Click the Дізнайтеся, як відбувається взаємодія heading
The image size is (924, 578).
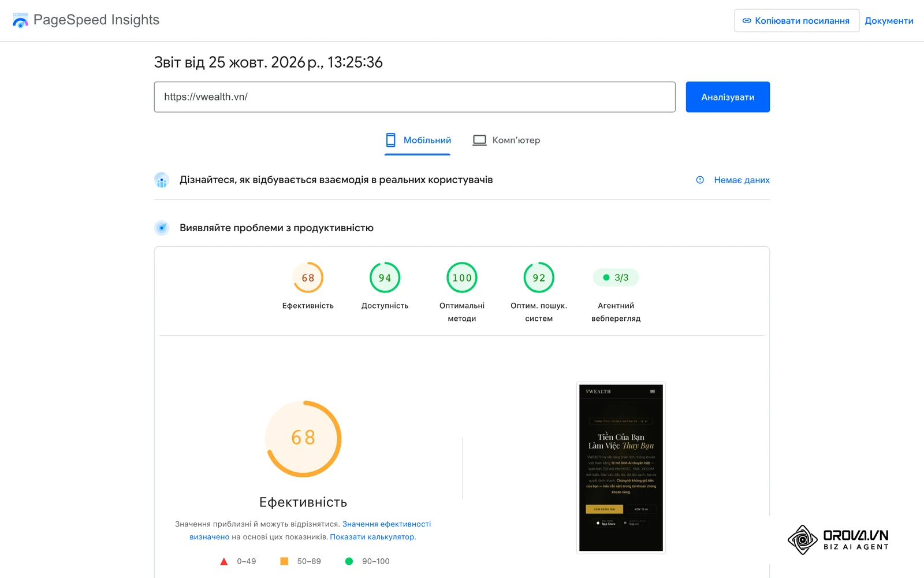click(336, 180)
